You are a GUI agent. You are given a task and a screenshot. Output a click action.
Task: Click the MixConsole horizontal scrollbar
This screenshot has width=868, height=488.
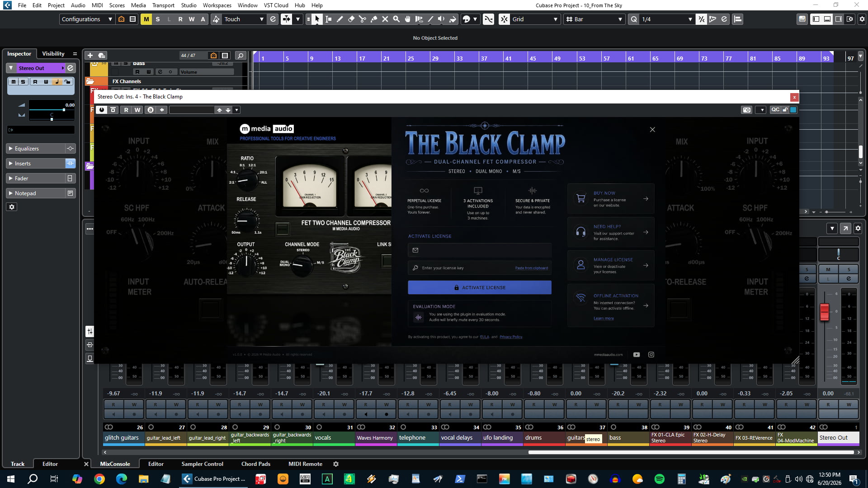pos(691,452)
